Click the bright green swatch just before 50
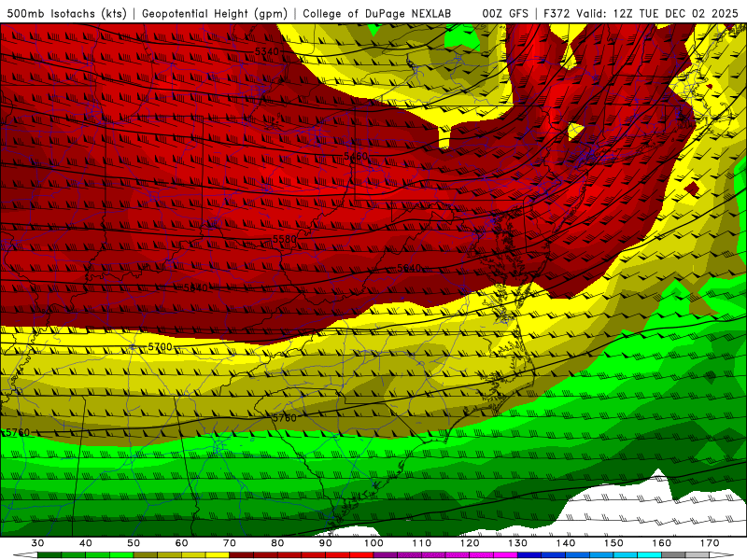 [121, 555]
